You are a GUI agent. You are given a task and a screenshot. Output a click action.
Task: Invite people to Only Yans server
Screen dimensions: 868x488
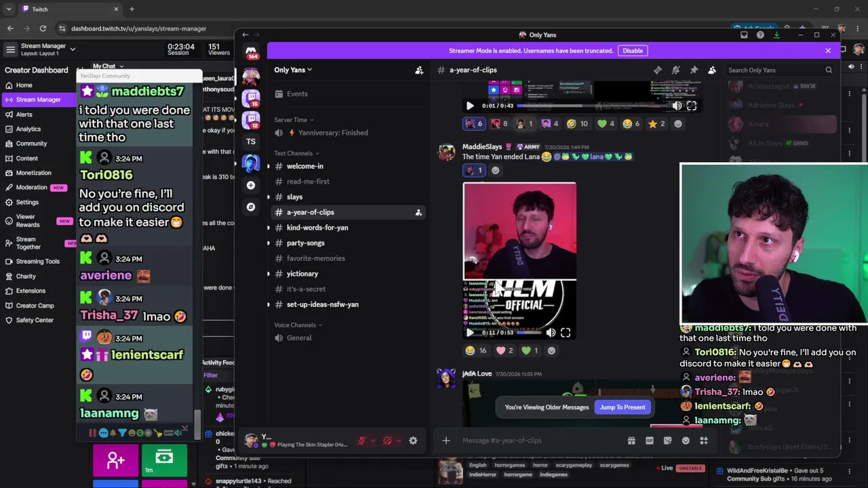coord(419,70)
